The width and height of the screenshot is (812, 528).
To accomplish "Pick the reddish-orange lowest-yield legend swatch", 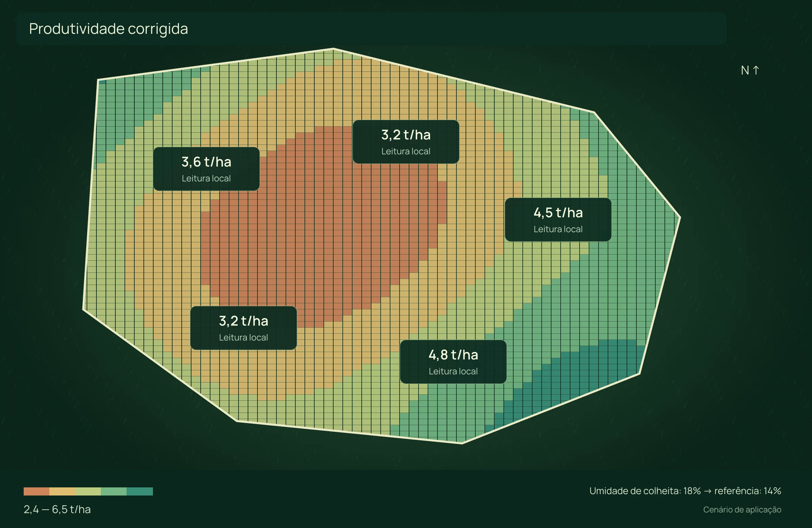I will (37, 491).
